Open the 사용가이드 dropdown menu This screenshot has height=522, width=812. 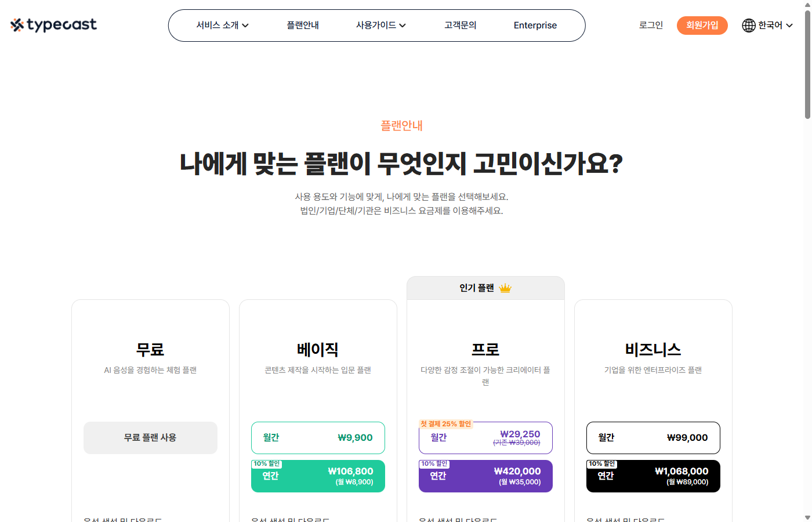pos(380,25)
